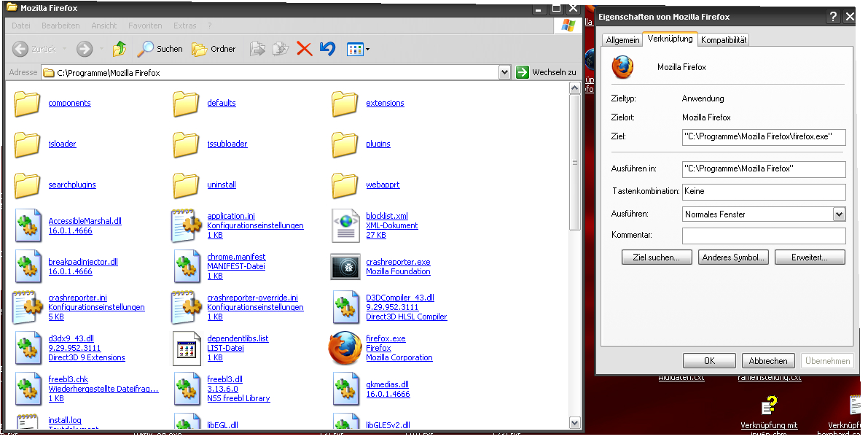Image resolution: width=868 pixels, height=442 pixels.
Task: Select the uninstall folder icon
Action: [x=185, y=185]
